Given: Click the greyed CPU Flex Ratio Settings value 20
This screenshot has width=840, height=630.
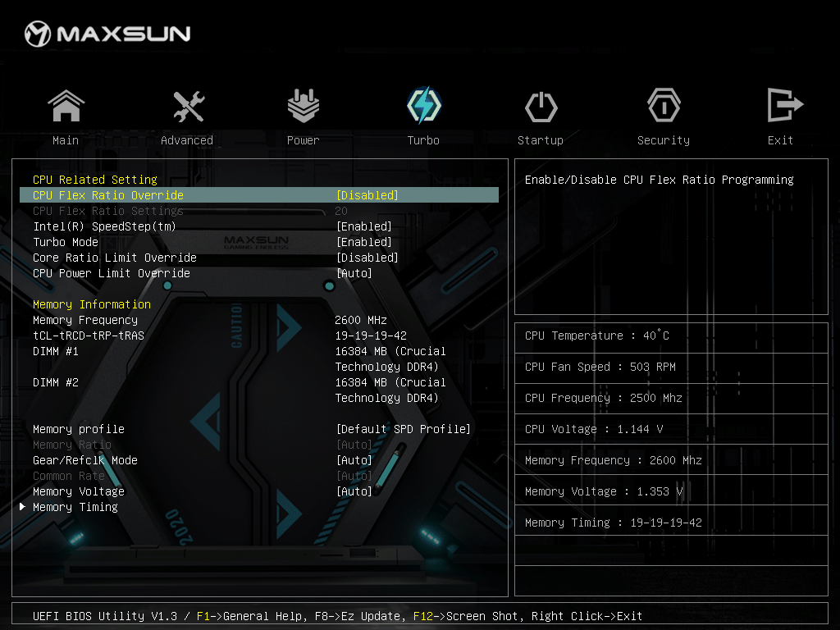Looking at the screenshot, I should click(341, 211).
